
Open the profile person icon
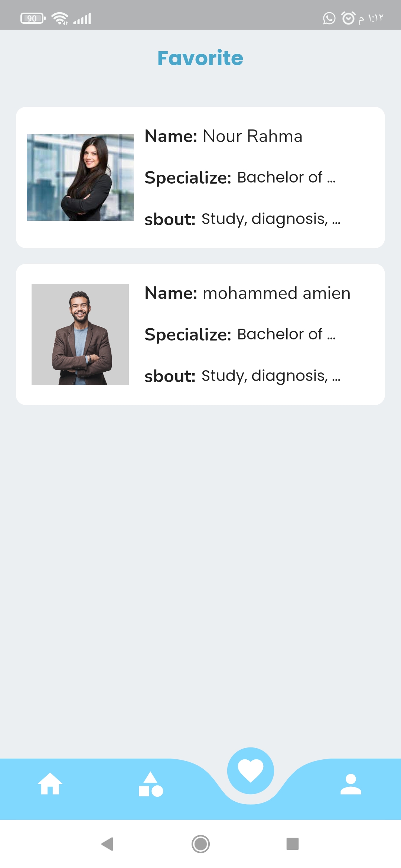[351, 784]
